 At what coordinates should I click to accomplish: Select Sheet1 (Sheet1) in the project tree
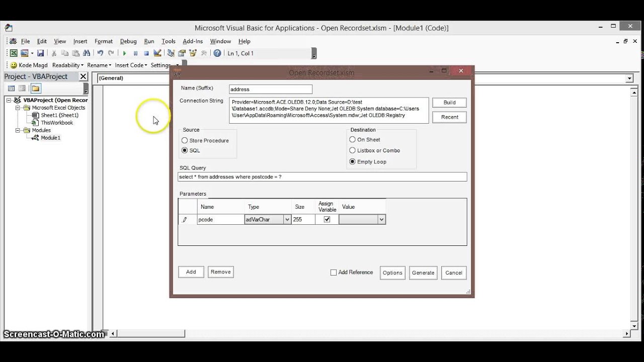click(59, 115)
